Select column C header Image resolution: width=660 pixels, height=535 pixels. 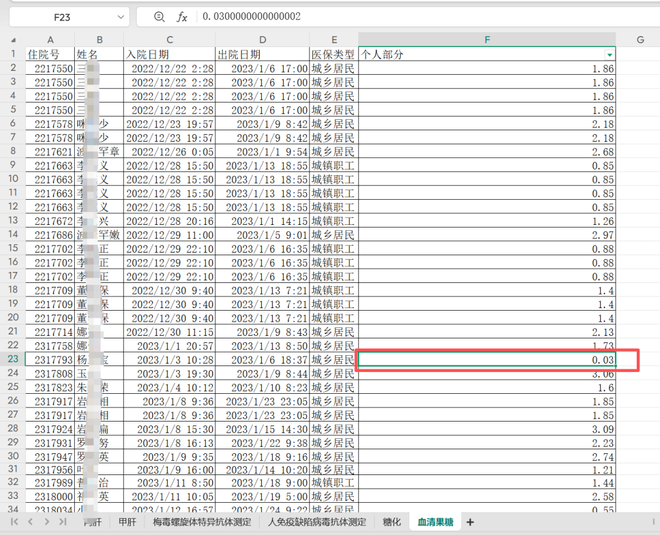[169, 39]
